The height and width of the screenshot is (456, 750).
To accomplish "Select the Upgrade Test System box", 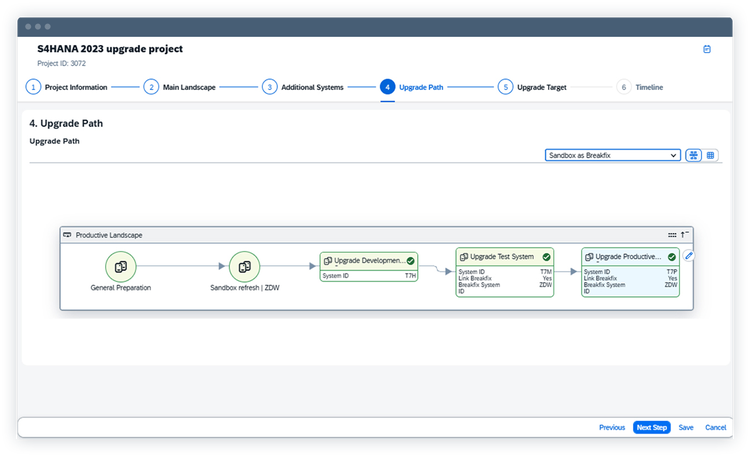I will click(505, 272).
